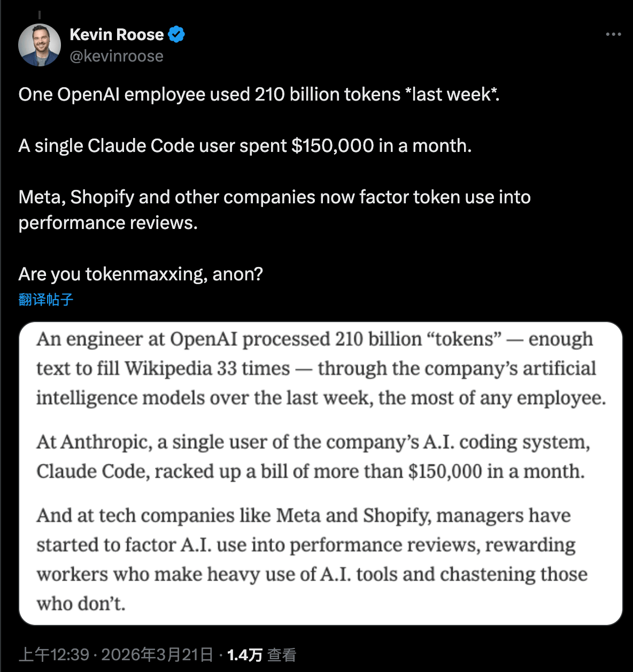This screenshot has height=672, width=633.
Task: Click the "查看" views label
Action: tap(282, 654)
